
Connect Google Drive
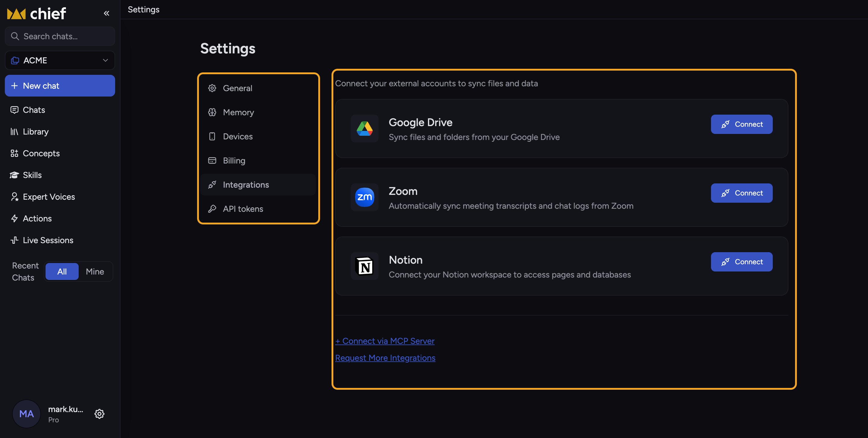(742, 124)
